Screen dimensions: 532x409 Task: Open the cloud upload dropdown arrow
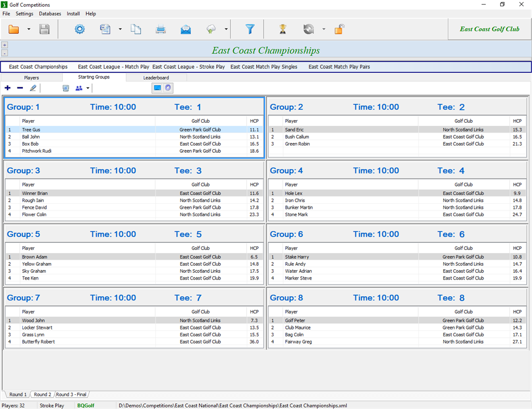(226, 29)
